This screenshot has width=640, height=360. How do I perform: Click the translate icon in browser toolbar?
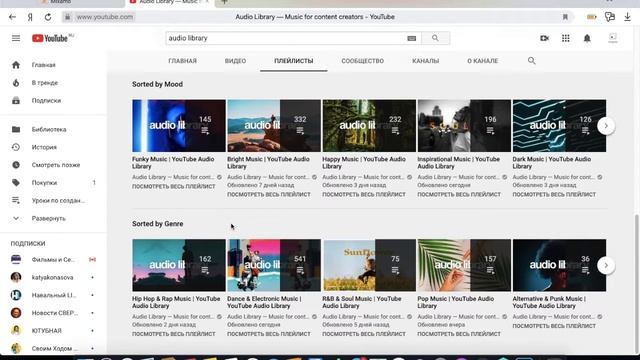[x=610, y=17]
